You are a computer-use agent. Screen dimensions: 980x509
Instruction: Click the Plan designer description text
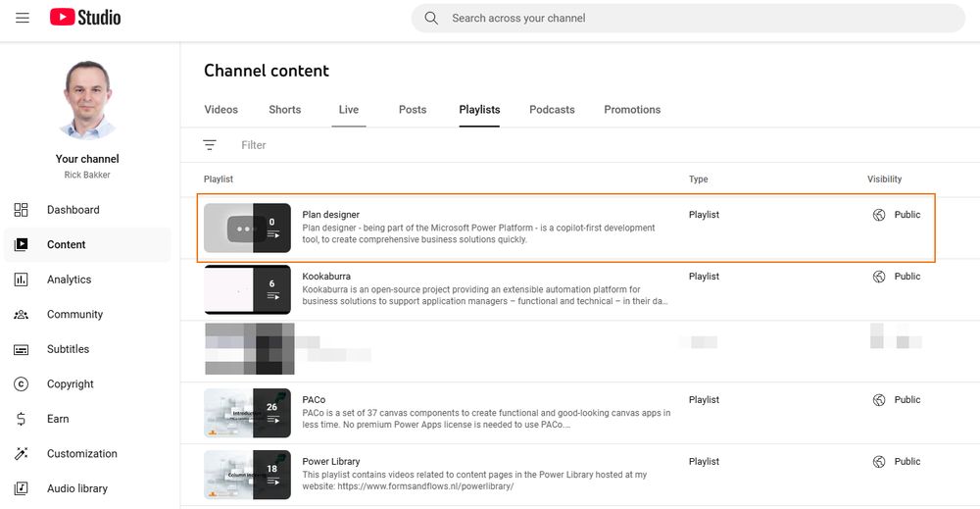click(x=478, y=233)
